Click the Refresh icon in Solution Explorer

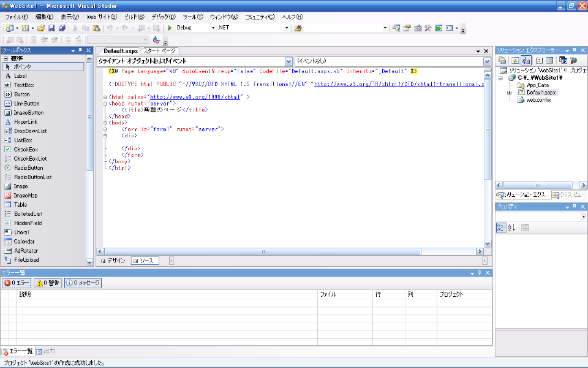coord(516,61)
